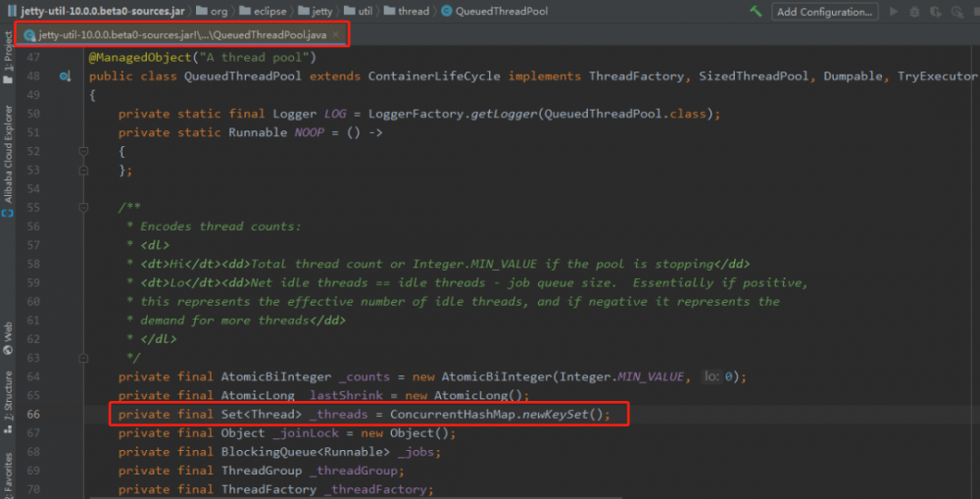Click the fold end marker on line 53
This screenshot has height=499, width=980.
point(83,170)
